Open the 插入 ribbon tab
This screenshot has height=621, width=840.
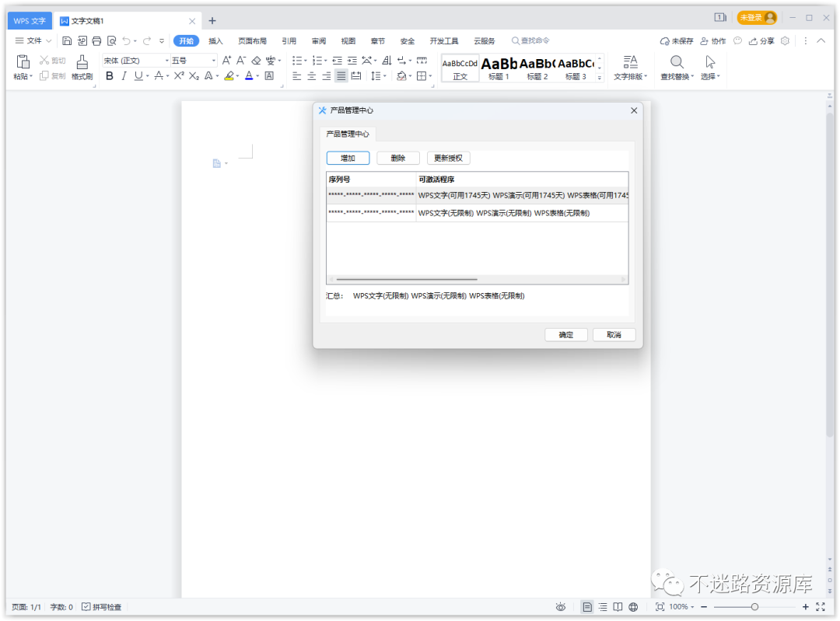tap(215, 40)
